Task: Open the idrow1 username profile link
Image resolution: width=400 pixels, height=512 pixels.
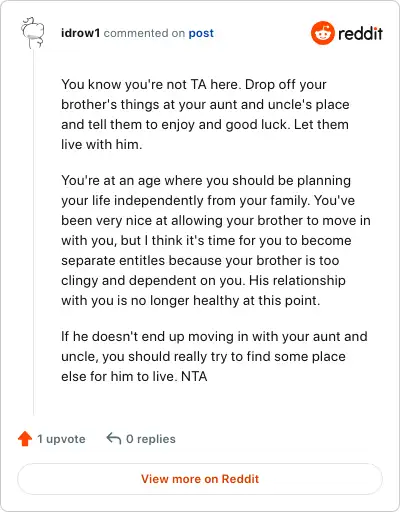Action: point(81,33)
